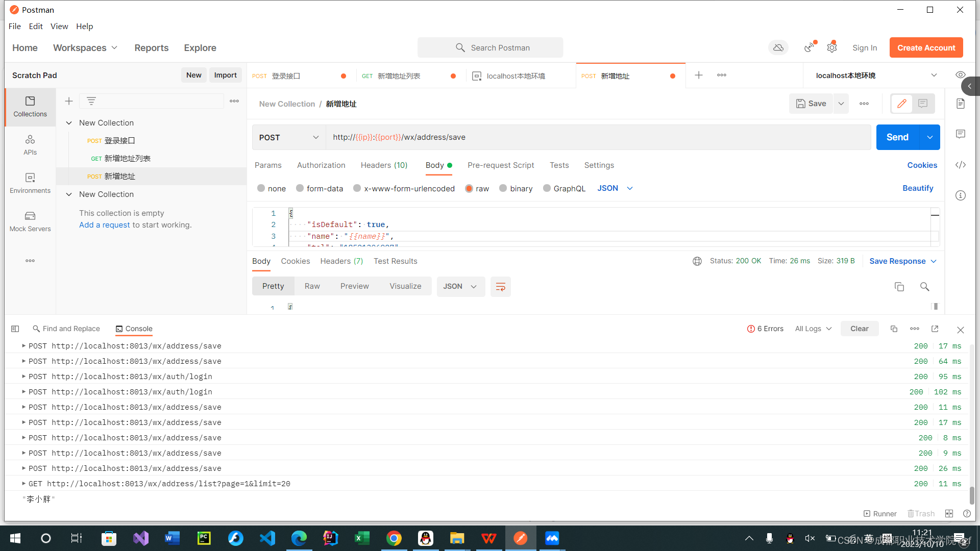
Task: Toggle response line wrap icon
Action: click(500, 287)
